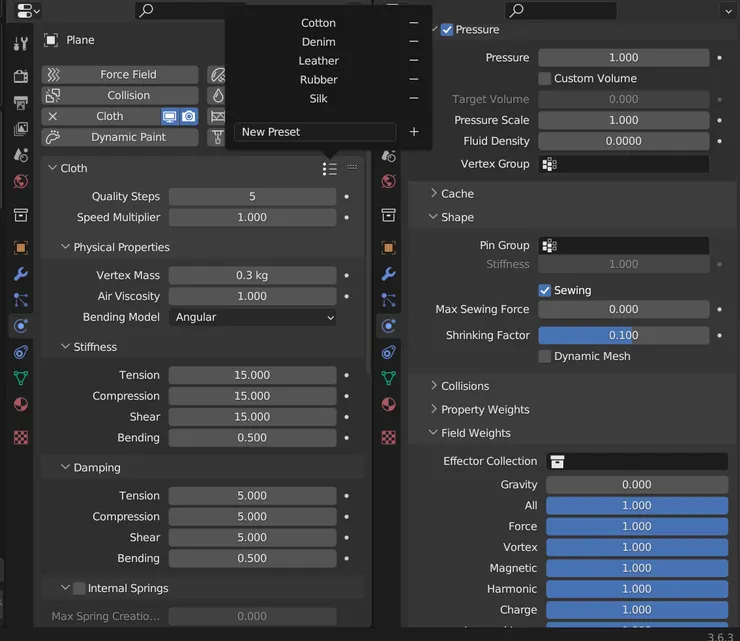Expand the Cache panel
The width and height of the screenshot is (740, 641).
point(457,194)
